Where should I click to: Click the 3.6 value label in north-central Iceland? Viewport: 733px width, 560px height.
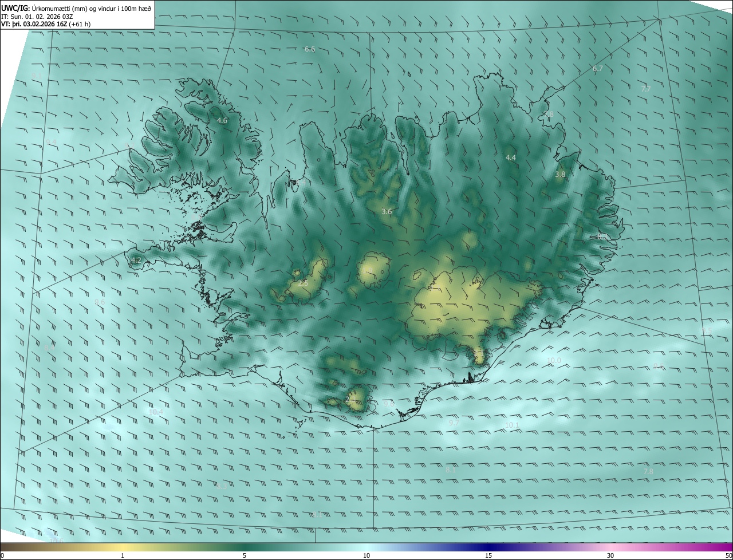(x=387, y=212)
